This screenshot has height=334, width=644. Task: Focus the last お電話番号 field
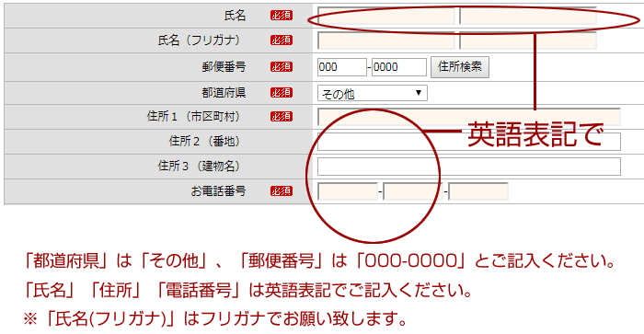pyautogui.click(x=478, y=191)
